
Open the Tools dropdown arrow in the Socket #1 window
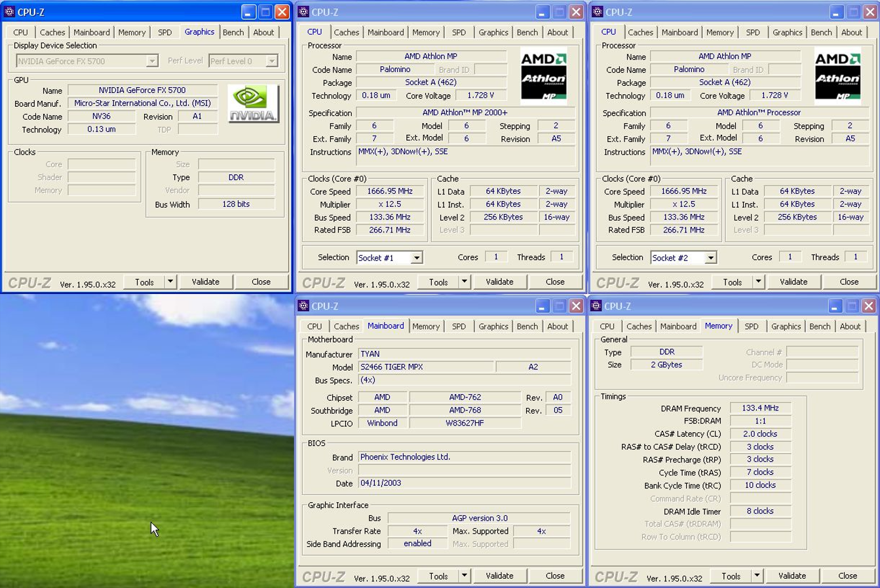(x=465, y=282)
